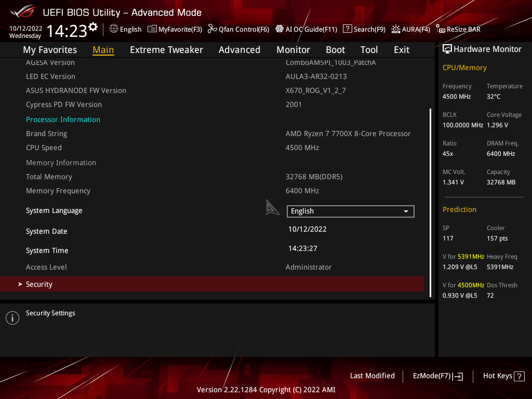The height and width of the screenshot is (399, 532).
Task: Open the System Language dropdown
Action: (351, 211)
